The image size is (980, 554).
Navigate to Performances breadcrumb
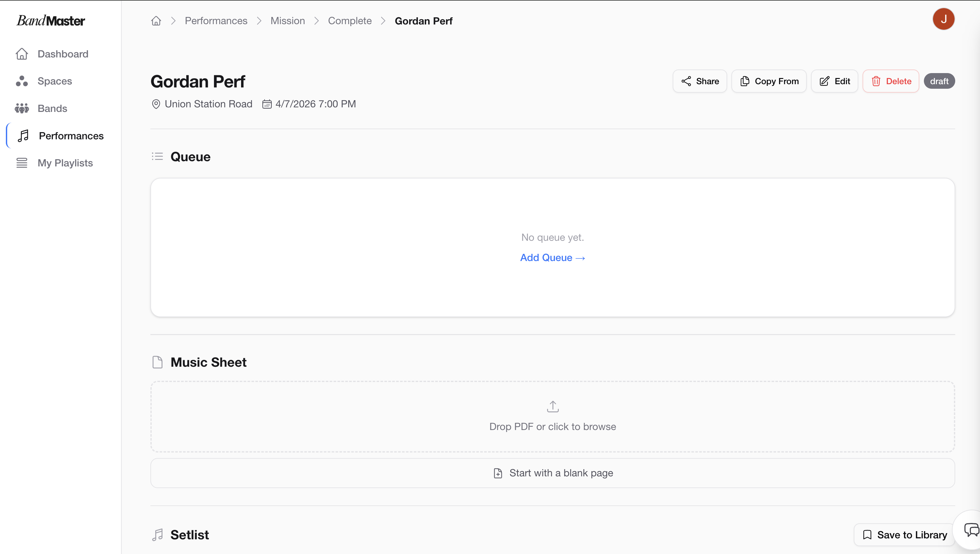tap(216, 21)
